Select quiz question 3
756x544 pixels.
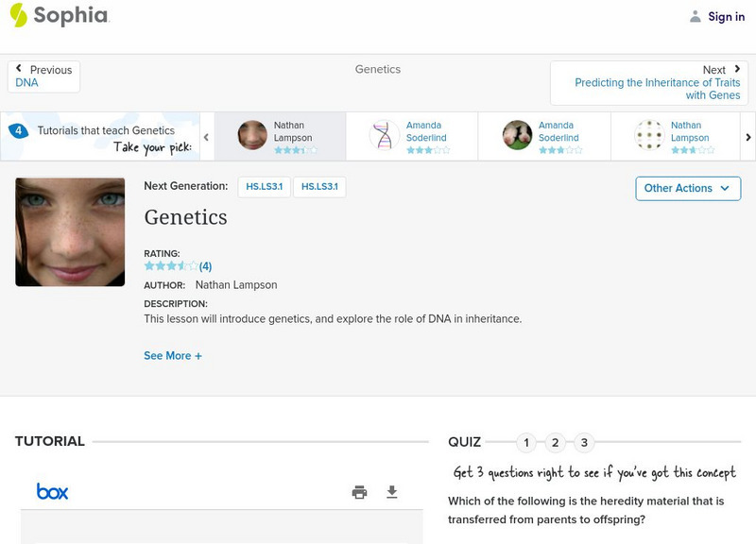point(585,442)
